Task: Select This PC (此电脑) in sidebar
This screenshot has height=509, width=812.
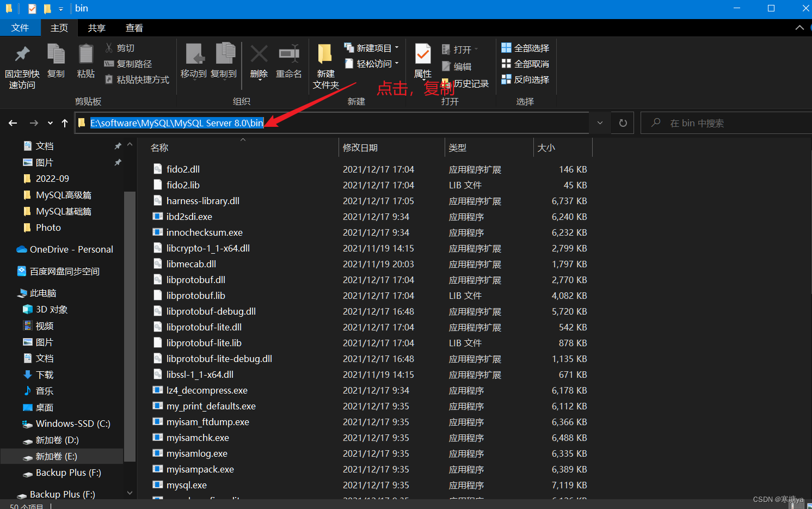Action: coord(38,293)
